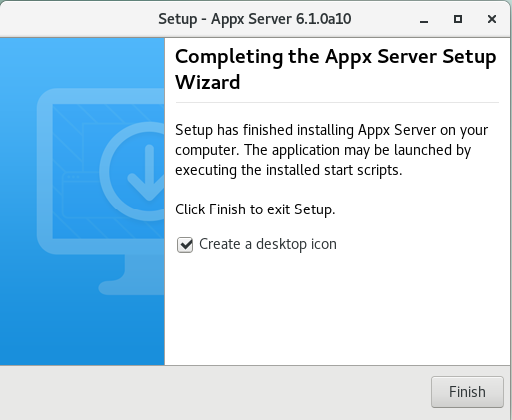Close the Appx Server Setup window
Viewport: 512px width, 420px height.
coord(492,19)
